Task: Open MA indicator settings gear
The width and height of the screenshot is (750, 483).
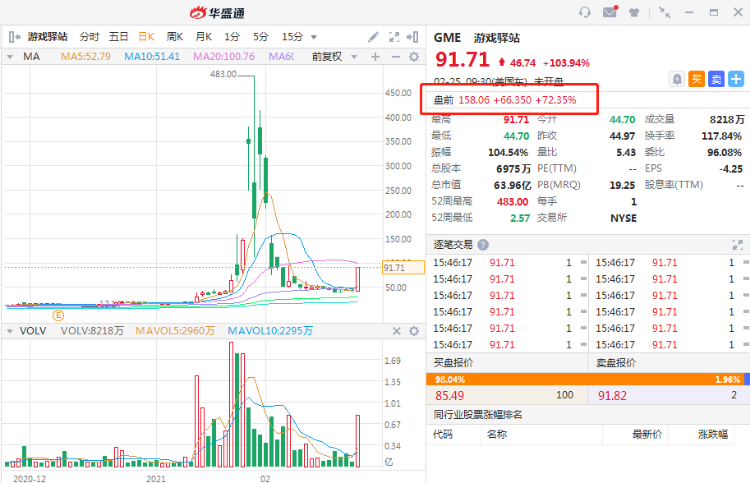Action: pyautogui.click(x=414, y=57)
